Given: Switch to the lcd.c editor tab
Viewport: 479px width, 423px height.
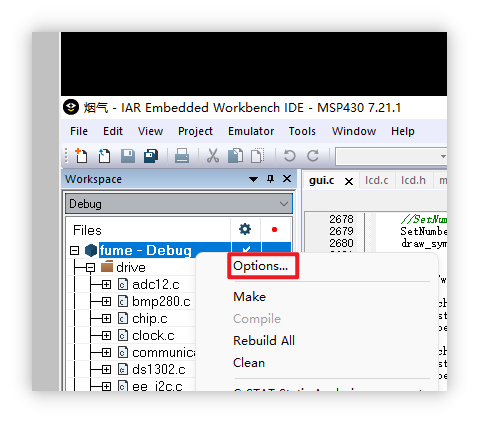Looking at the screenshot, I should click(376, 180).
